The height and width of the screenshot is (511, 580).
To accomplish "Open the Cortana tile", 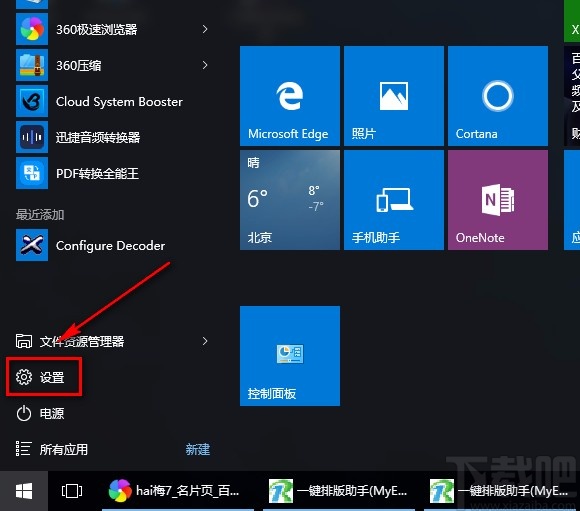I will [x=498, y=96].
